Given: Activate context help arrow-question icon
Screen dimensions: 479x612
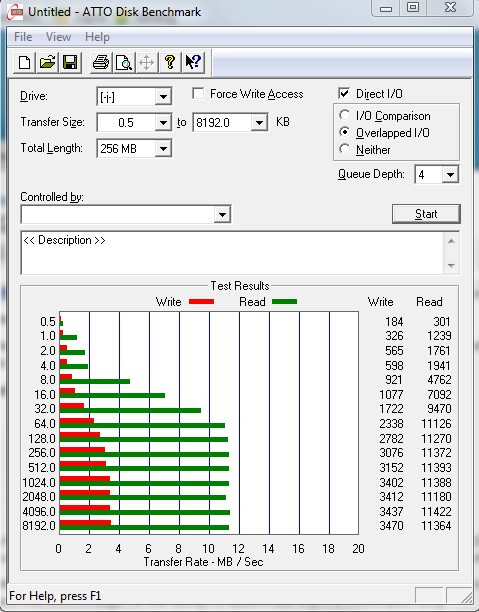Looking at the screenshot, I should click(x=193, y=62).
